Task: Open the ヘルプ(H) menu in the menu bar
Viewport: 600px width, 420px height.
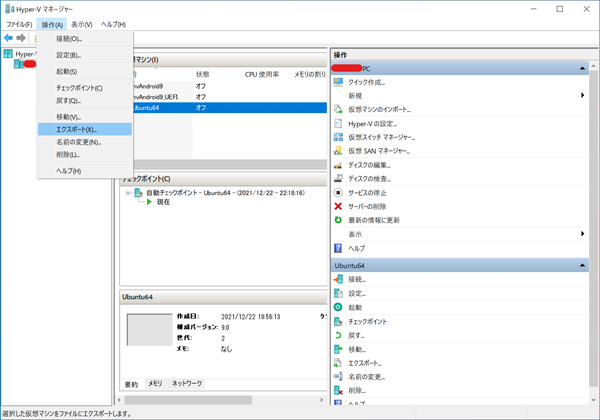Action: (x=113, y=24)
